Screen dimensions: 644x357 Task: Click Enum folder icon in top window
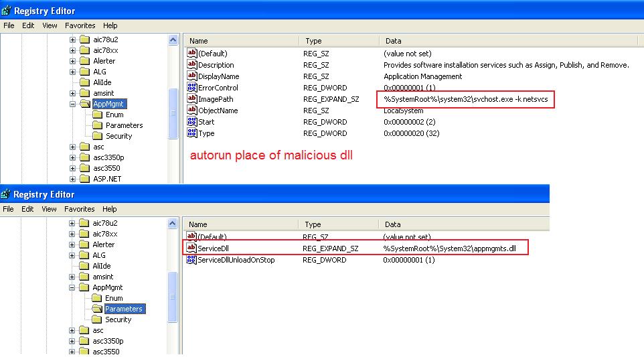coord(97,115)
